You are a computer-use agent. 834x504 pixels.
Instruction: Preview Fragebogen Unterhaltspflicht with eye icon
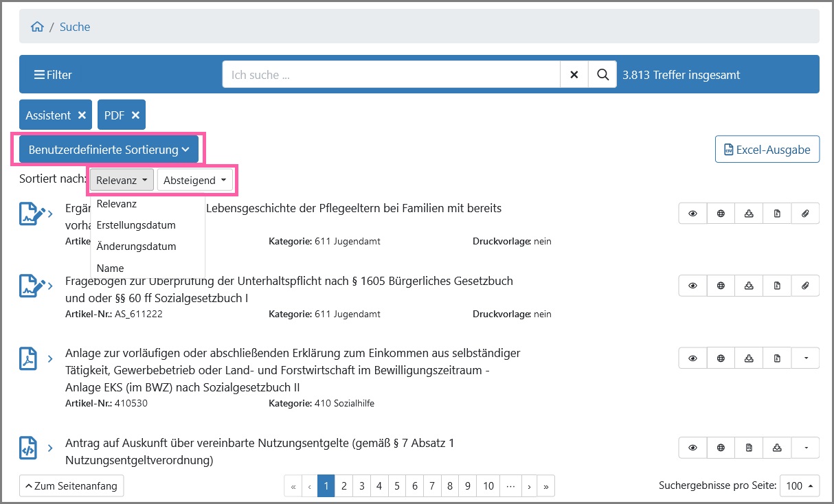click(692, 286)
